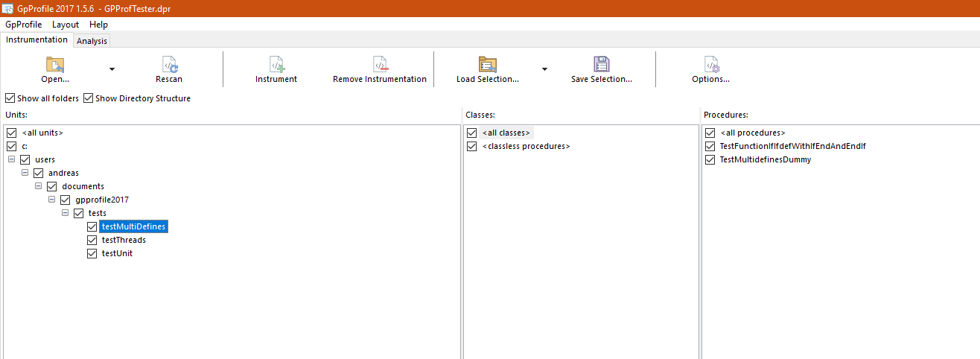Select the highlighted testMultiDefines unit
Viewport: 980px width, 359px height.
[x=133, y=226]
